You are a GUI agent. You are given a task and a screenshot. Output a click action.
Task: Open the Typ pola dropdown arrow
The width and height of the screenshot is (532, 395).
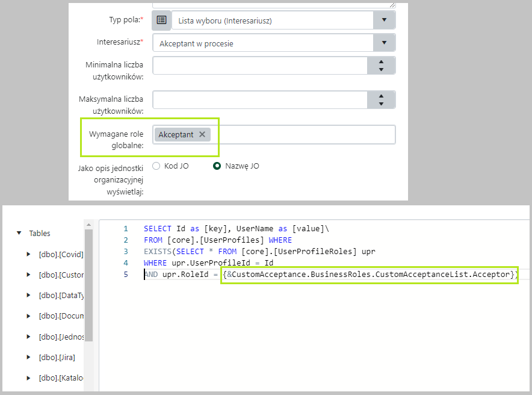[x=384, y=20]
